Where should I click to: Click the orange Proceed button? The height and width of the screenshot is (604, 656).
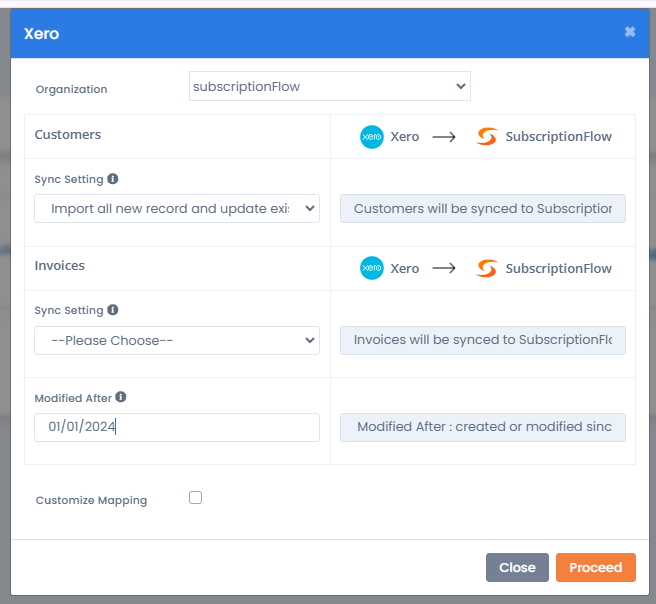pyautogui.click(x=596, y=567)
